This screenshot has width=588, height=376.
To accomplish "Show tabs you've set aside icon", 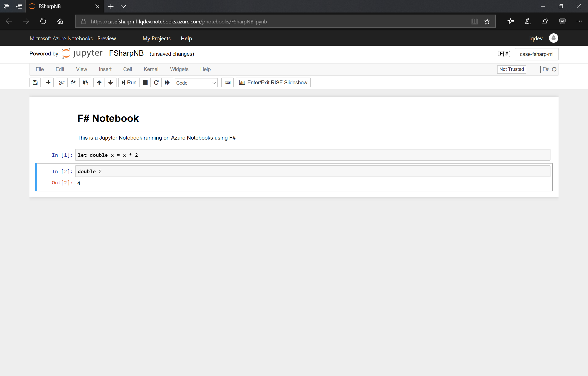I will (7, 7).
